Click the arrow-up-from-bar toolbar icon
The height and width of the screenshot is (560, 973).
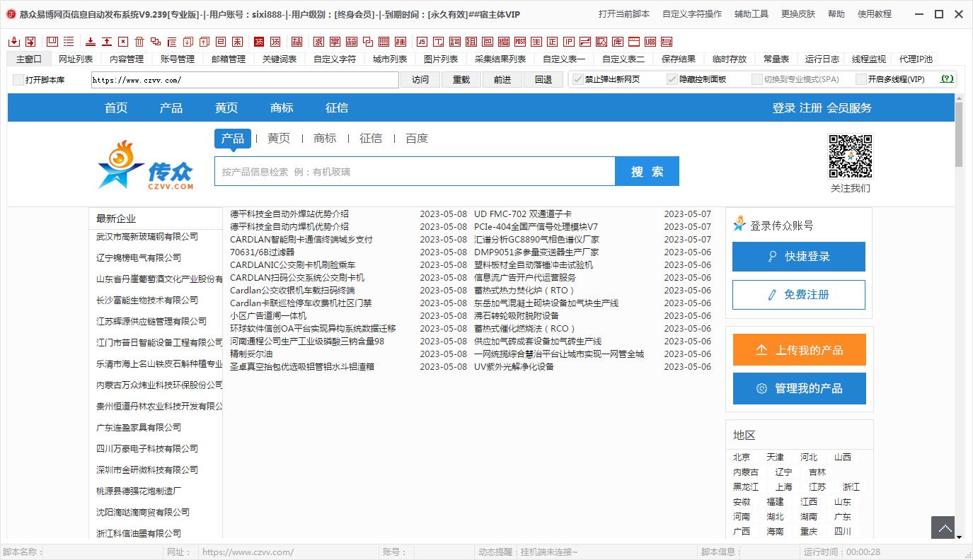(x=107, y=42)
